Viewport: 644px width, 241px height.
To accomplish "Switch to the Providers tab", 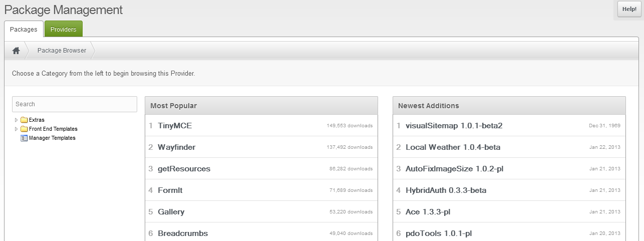I will (64, 30).
